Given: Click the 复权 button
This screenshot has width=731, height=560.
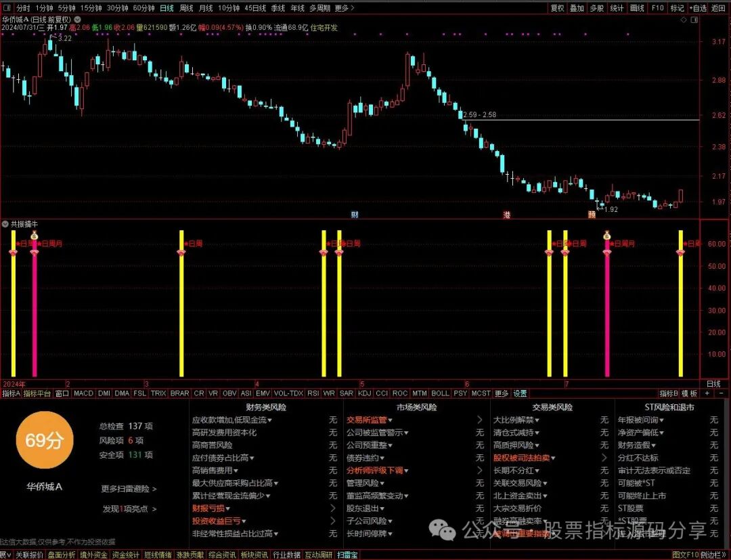Looking at the screenshot, I should click(x=558, y=8).
